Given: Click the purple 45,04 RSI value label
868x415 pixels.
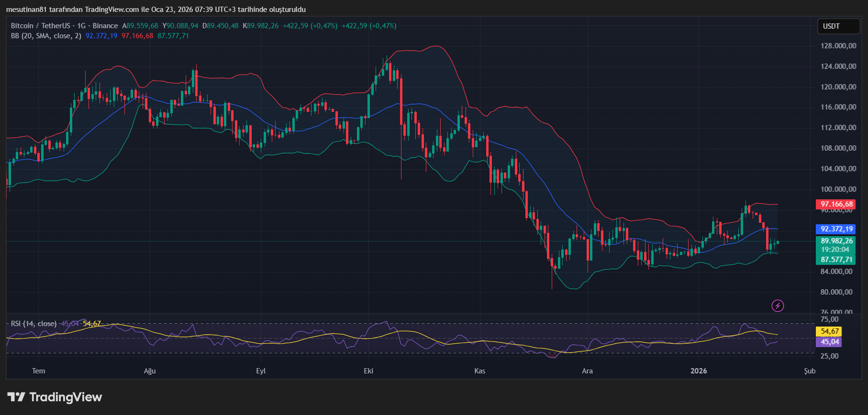Looking at the screenshot, I should point(830,342).
